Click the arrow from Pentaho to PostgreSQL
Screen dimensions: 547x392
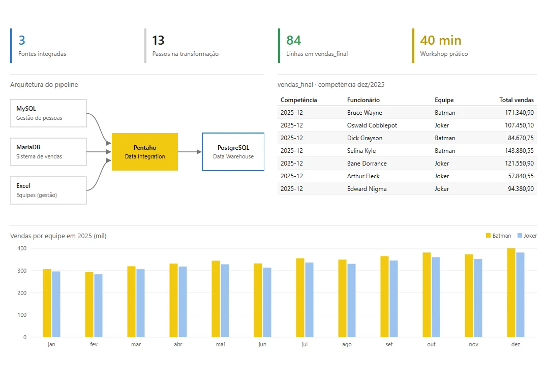190,152
